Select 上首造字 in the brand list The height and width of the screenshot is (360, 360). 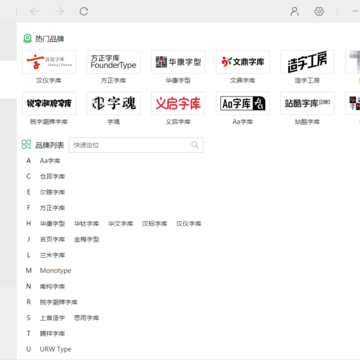click(52, 318)
